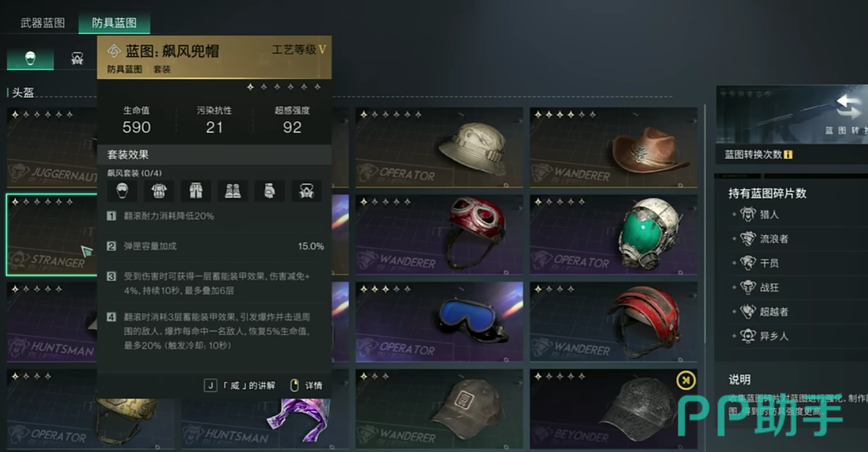Click the boots set piece icon
Screen dimensions: 868x452
tap(233, 191)
